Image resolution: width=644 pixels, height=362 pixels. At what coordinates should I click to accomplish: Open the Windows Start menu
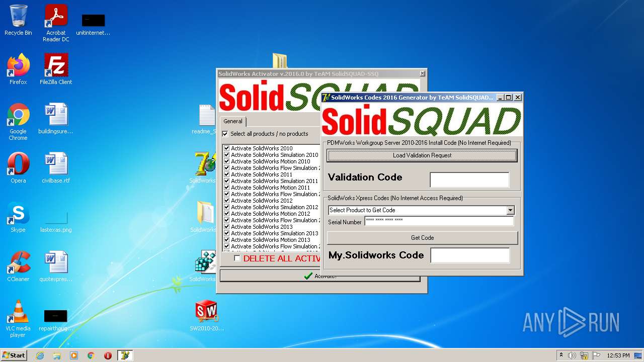click(x=14, y=355)
